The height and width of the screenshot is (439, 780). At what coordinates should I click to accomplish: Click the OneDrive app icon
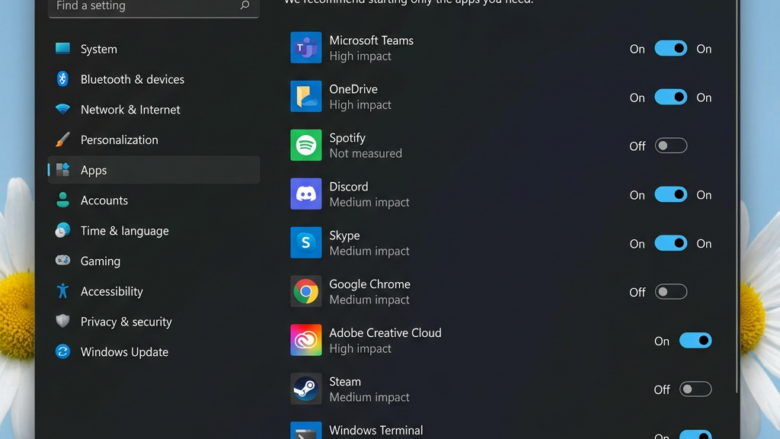tap(305, 96)
